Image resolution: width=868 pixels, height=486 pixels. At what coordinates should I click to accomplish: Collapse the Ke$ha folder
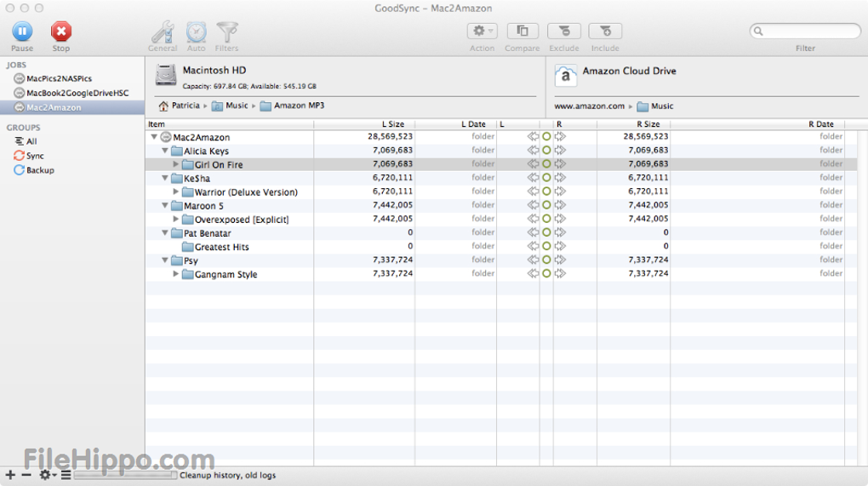165,178
